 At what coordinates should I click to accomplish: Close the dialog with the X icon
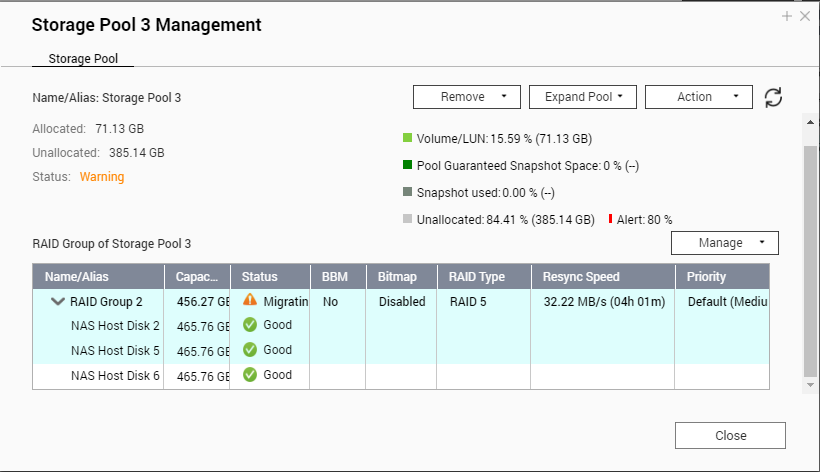point(805,16)
